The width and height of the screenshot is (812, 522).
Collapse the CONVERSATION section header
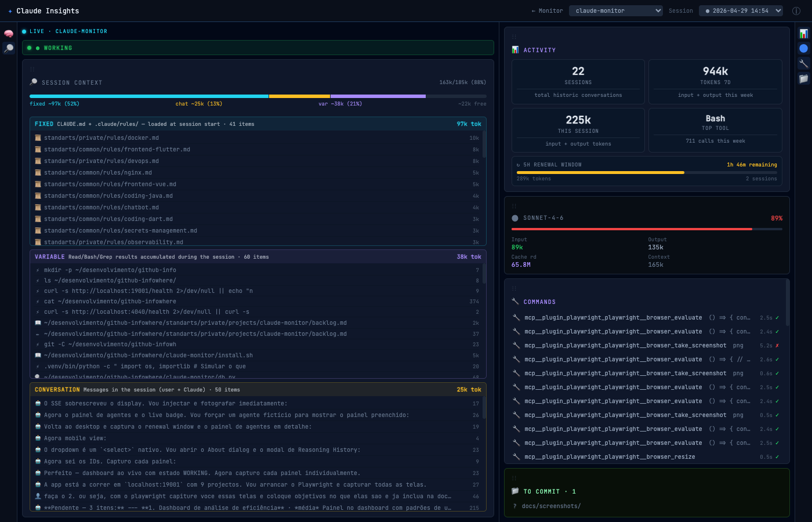(258, 390)
